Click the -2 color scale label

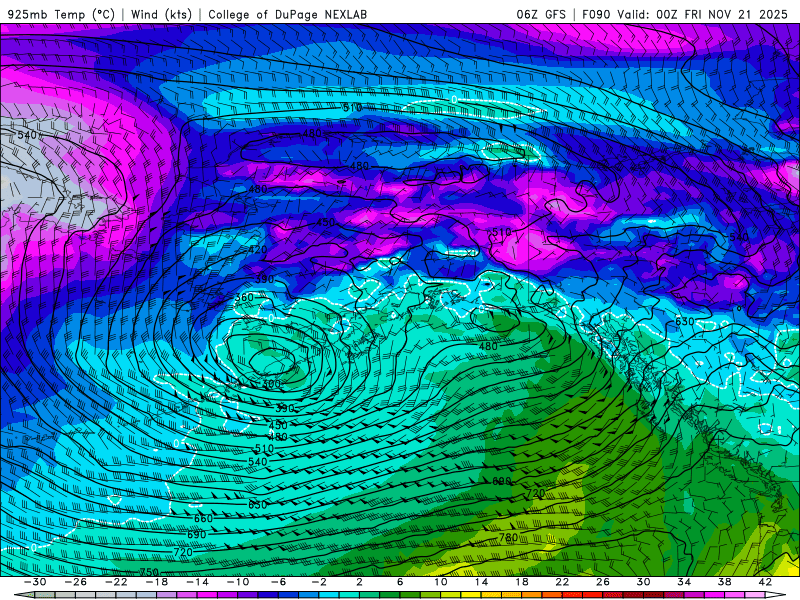[319, 582]
